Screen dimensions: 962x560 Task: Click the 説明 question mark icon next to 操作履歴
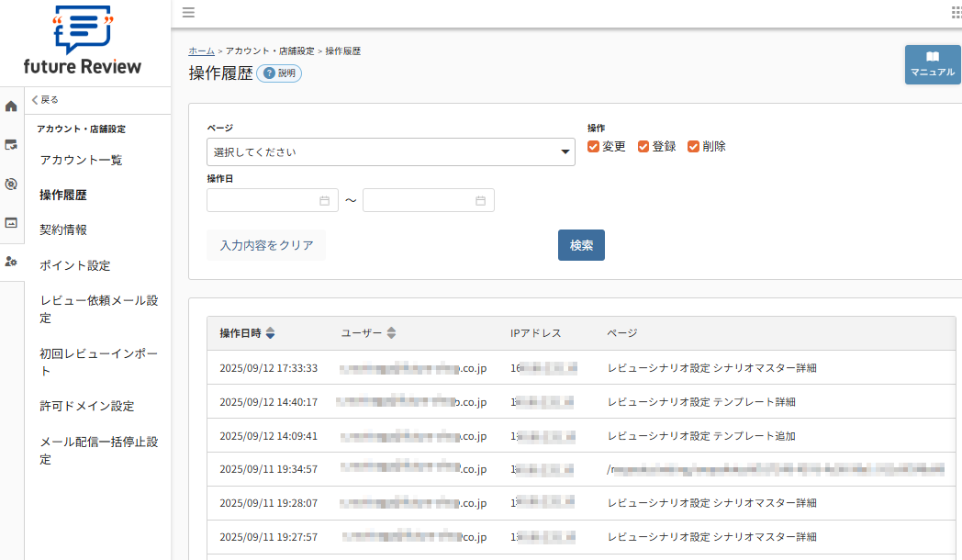coord(267,73)
